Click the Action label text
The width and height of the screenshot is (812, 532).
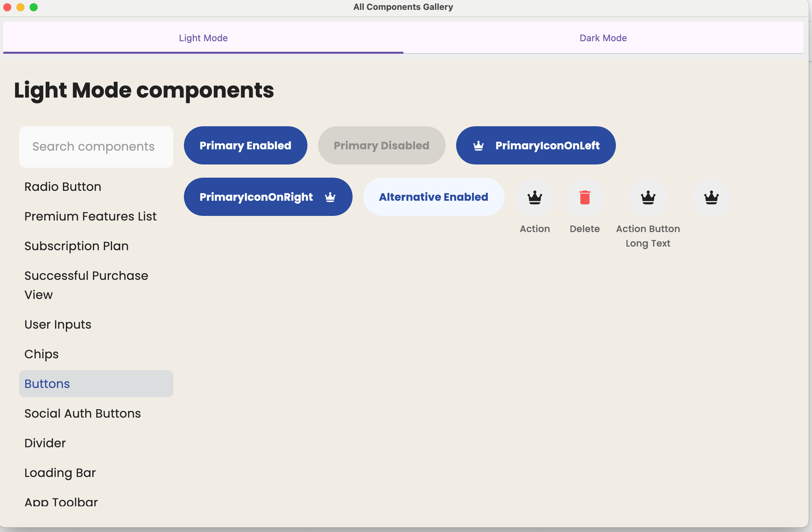[535, 229]
